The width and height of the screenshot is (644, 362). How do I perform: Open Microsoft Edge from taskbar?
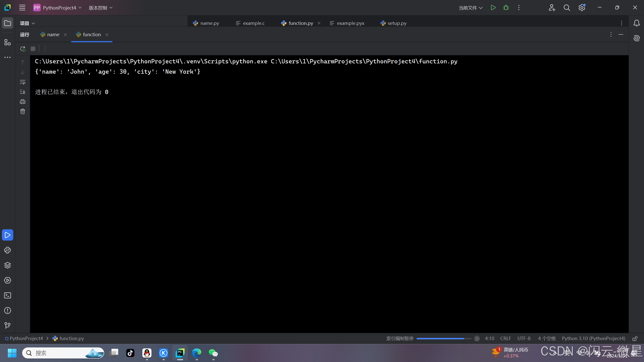197,353
